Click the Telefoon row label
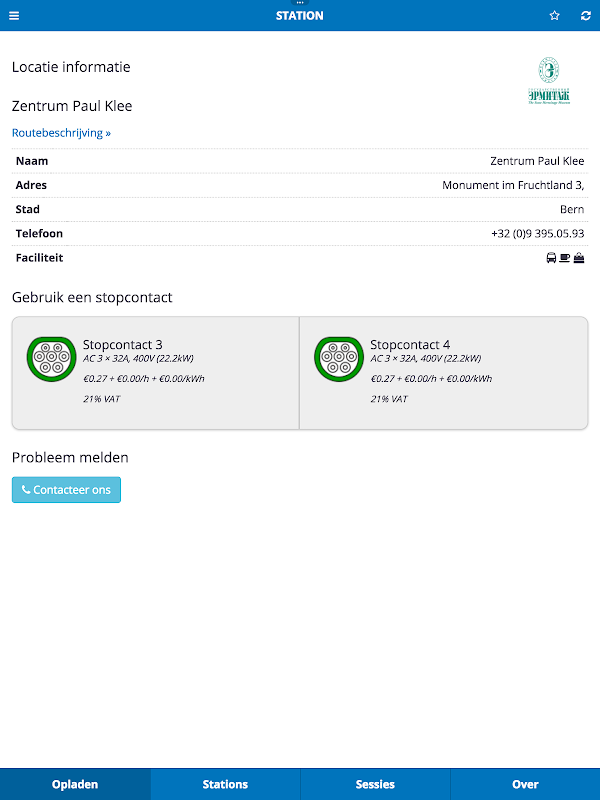 click(x=39, y=234)
